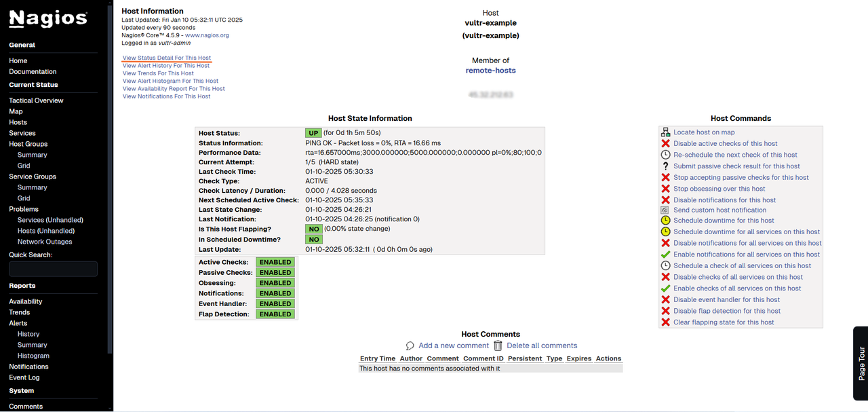Viewport: 868px width, 412px height.
Task: Click the Flap Detection ENABLED badge
Action: point(275,314)
